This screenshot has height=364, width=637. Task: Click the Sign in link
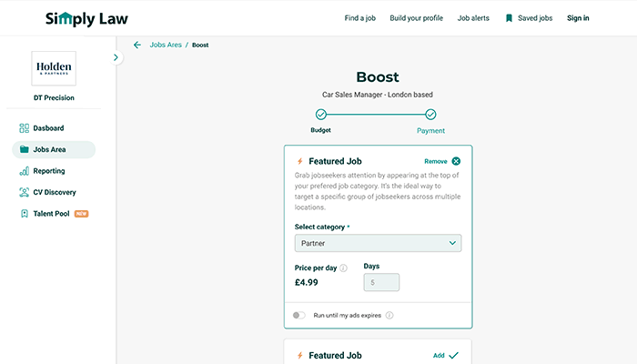[578, 18]
